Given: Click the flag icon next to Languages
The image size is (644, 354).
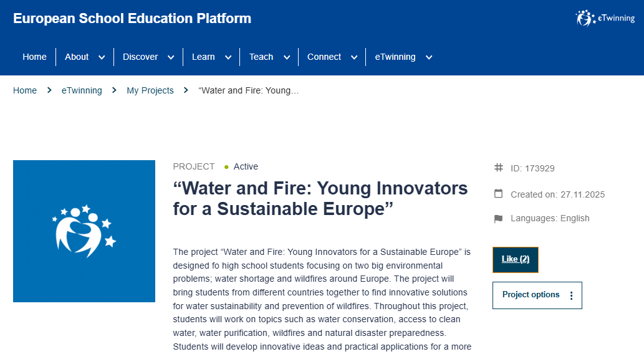Looking at the screenshot, I should pyautogui.click(x=498, y=219).
